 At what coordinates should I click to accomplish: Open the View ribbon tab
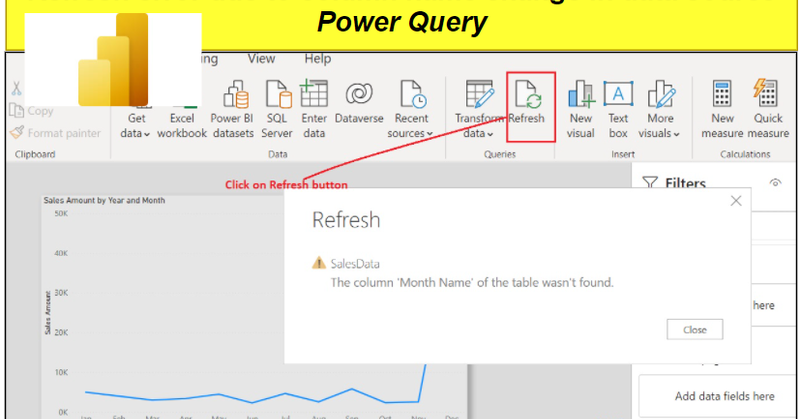tap(261, 59)
